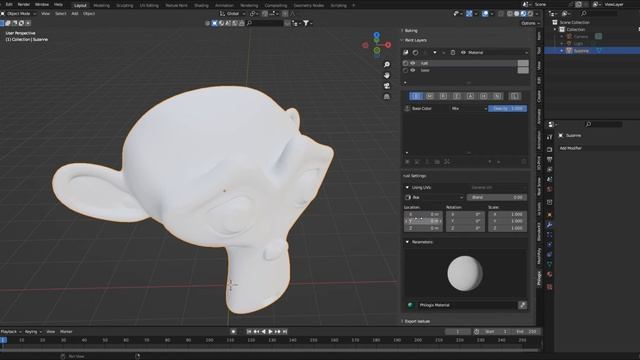Click first layer's gray color swatch
The height and width of the screenshot is (360, 640).
tap(523, 63)
